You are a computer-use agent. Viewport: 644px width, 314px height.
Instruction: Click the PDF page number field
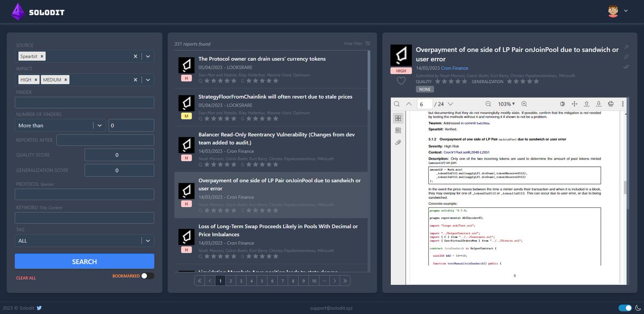click(x=424, y=103)
